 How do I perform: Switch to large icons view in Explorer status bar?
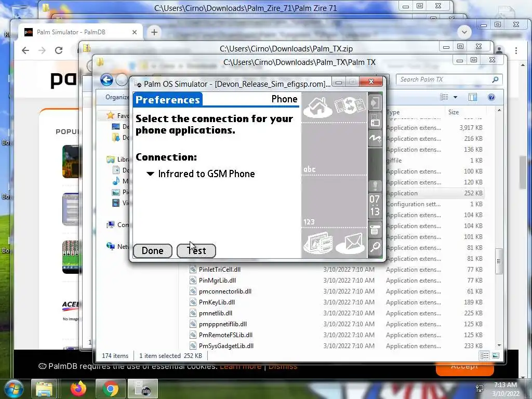(x=495, y=355)
